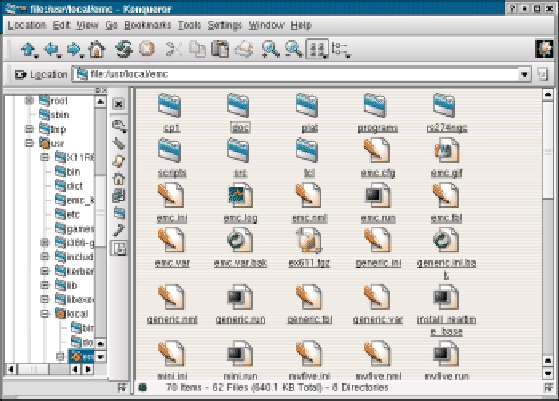Screen dimensions: 559x401
Task: Open the View menu
Action: (x=87, y=25)
